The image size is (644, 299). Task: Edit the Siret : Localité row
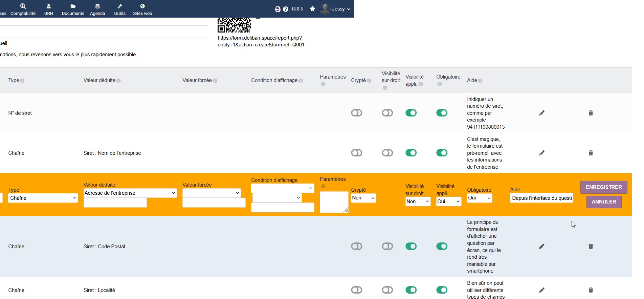(x=542, y=290)
